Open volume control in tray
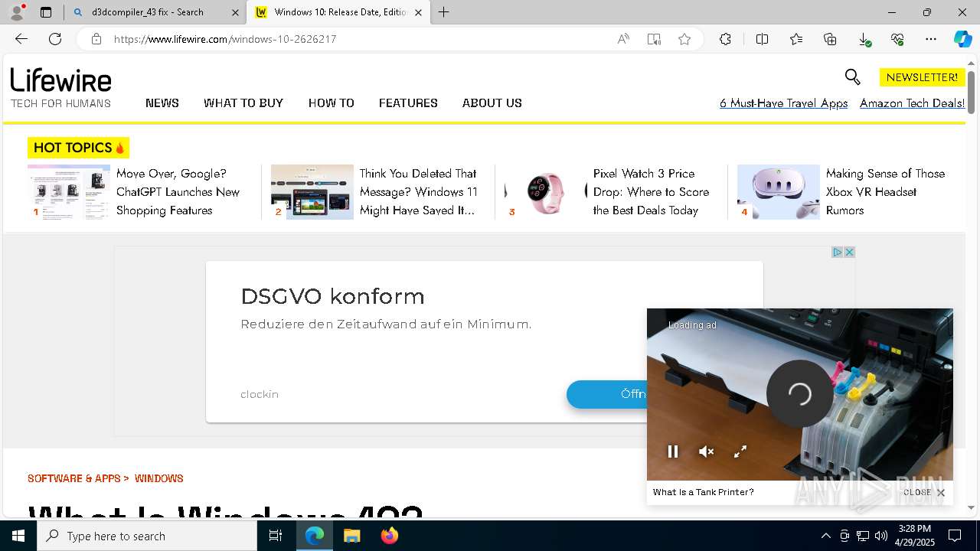This screenshot has width=980, height=551. (881, 536)
